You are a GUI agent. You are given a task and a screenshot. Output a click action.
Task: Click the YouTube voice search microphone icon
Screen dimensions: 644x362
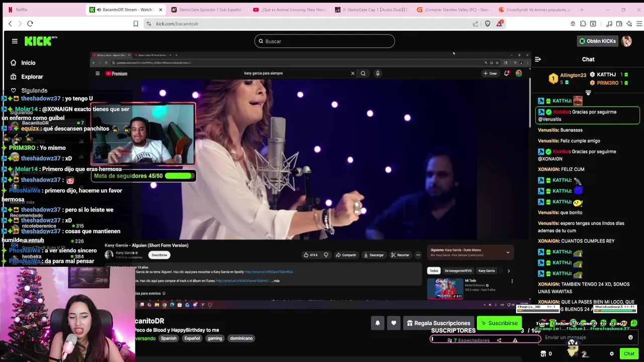(x=377, y=73)
